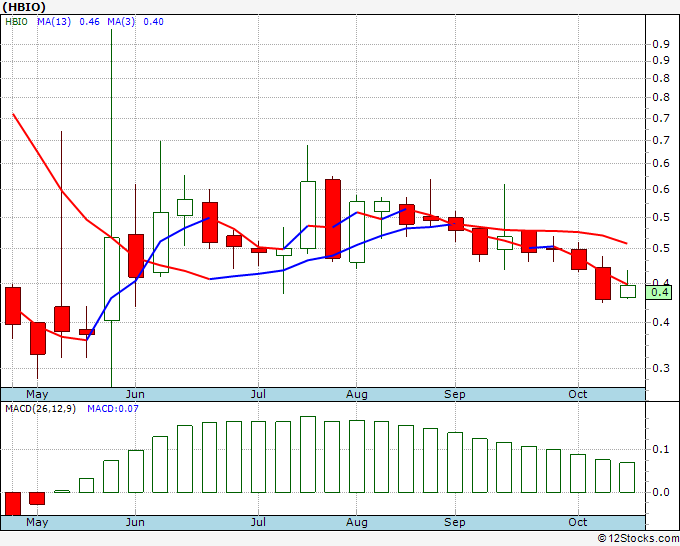Click the first red MACD histogram bar
This screenshot has height=546, width=680.
(13, 504)
